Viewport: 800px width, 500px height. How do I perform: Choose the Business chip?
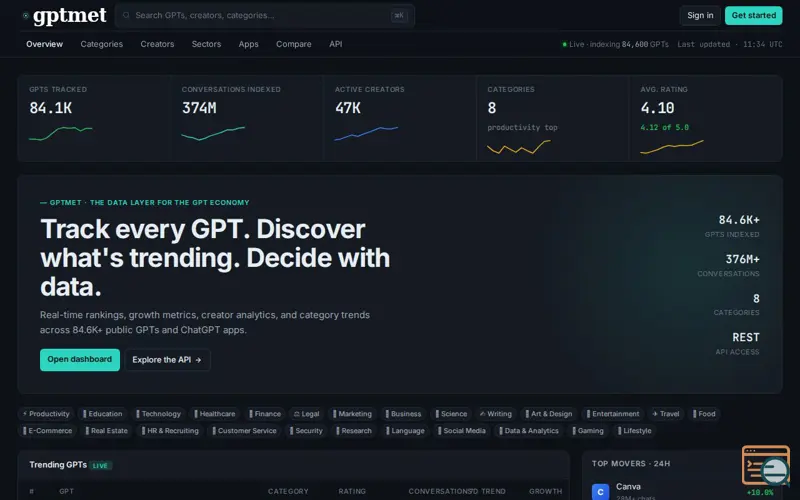click(x=403, y=414)
